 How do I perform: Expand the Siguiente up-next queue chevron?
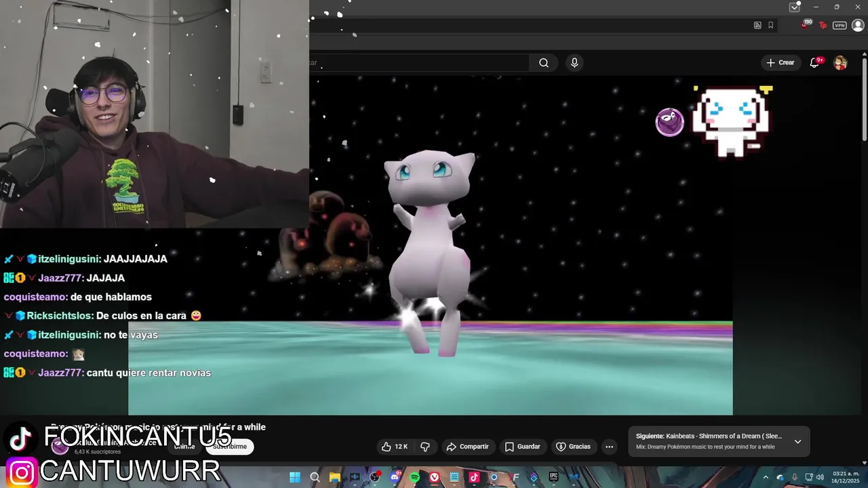pos(797,441)
